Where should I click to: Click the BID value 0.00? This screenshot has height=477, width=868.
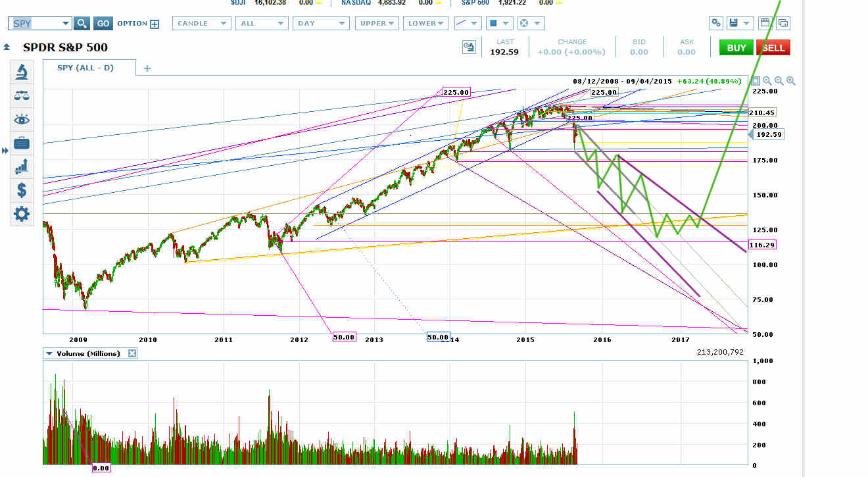coord(639,52)
